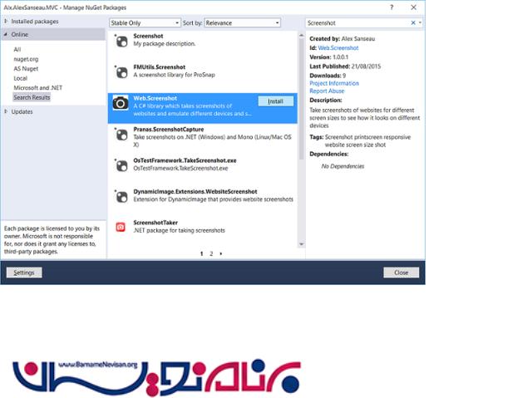Select the nuget.org package source

point(26,59)
